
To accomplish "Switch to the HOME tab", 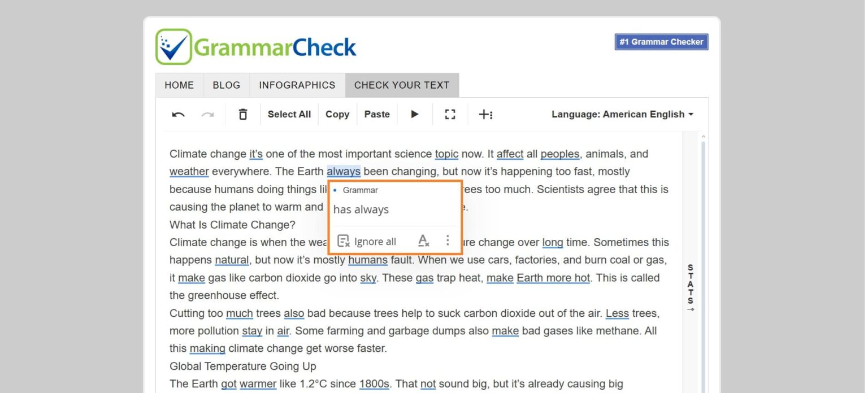I will pos(179,85).
